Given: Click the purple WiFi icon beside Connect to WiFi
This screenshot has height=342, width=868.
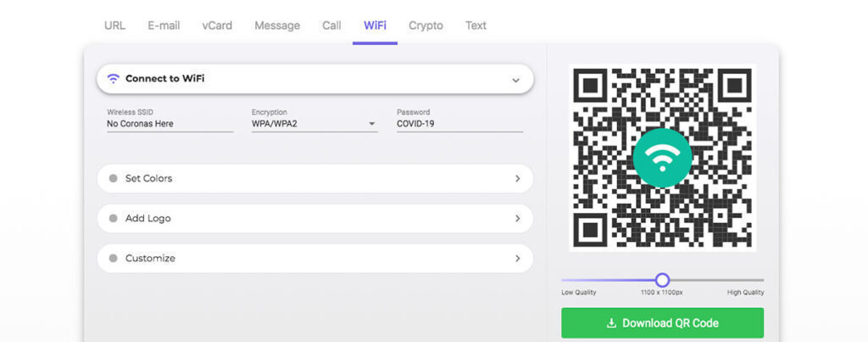Looking at the screenshot, I should 113,79.
